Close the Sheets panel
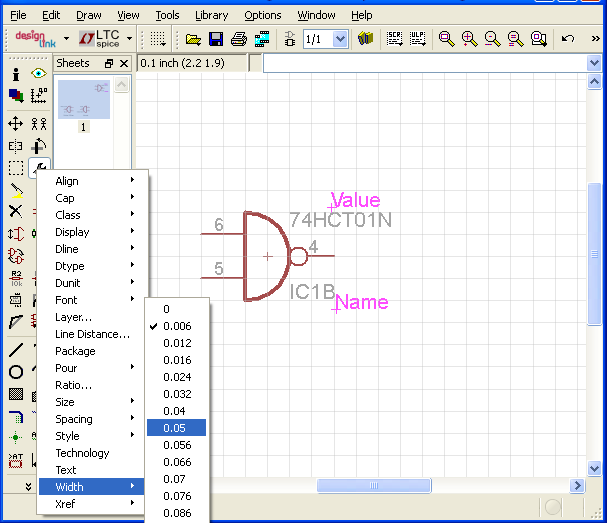 point(124,63)
